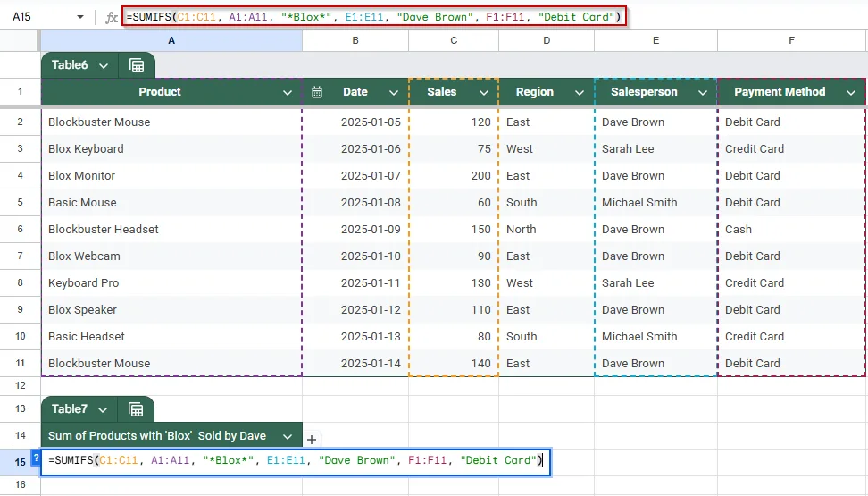868x496 pixels.
Task: Click into the formula bar
Action: 374,17
